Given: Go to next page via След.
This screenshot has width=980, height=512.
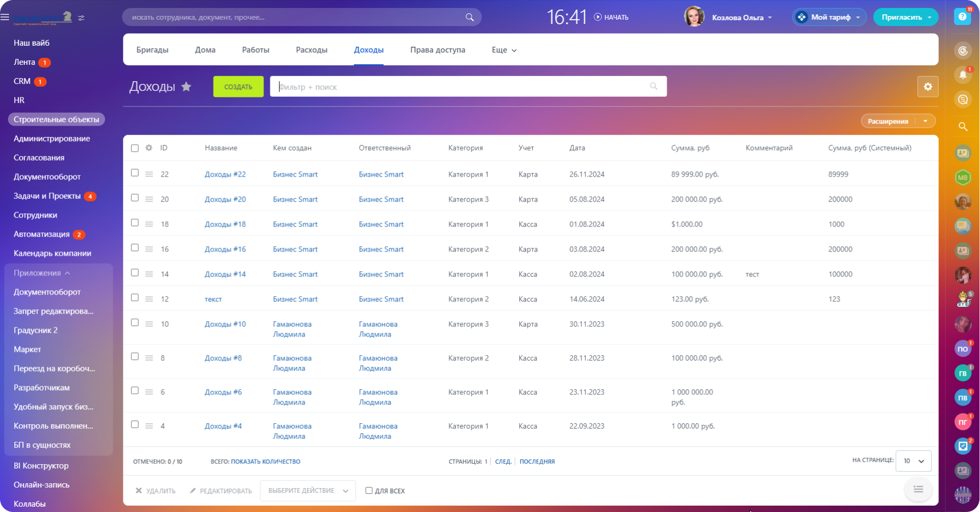Looking at the screenshot, I should [503, 461].
